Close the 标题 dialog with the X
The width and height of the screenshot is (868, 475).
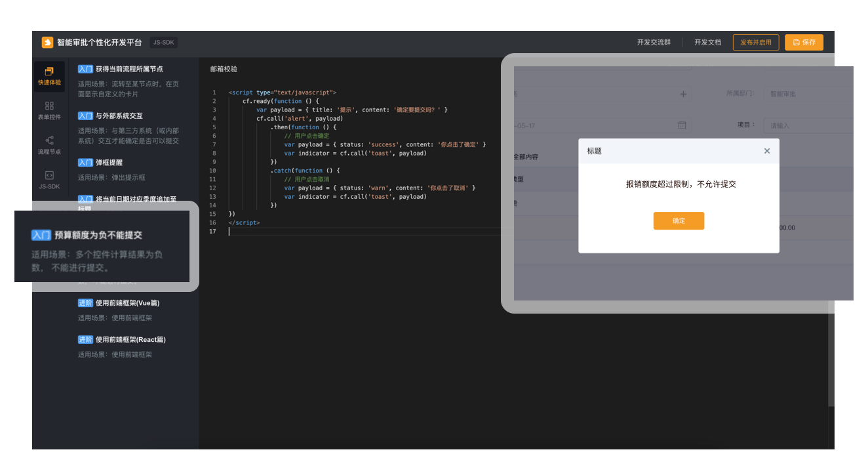click(x=767, y=151)
